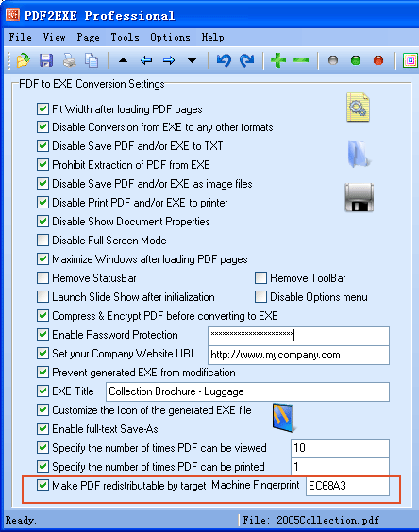This screenshot has width=419, height=532.
Task: Zoom in with the green plus icon
Action: tap(278, 60)
